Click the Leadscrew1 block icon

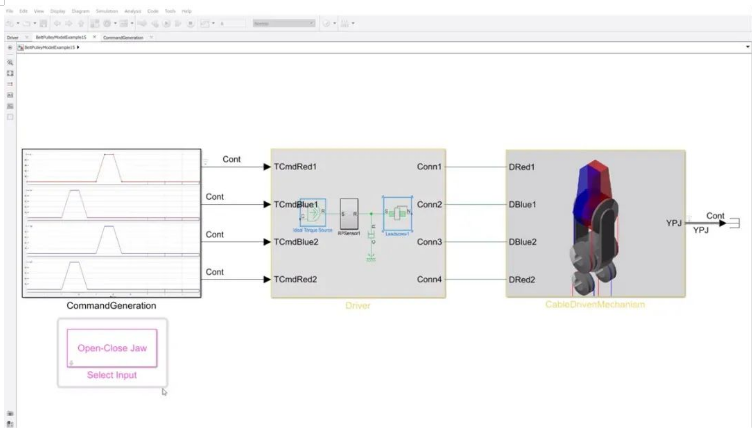click(398, 213)
